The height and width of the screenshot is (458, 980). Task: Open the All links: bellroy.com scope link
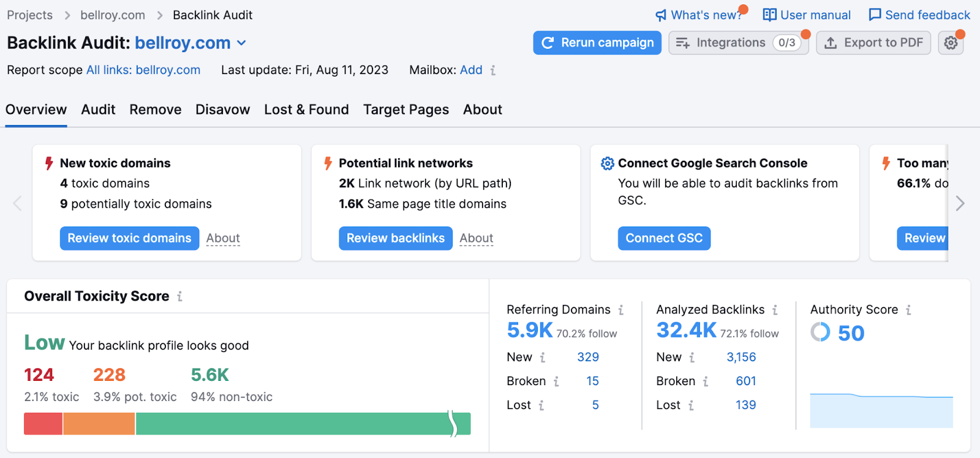pos(143,70)
